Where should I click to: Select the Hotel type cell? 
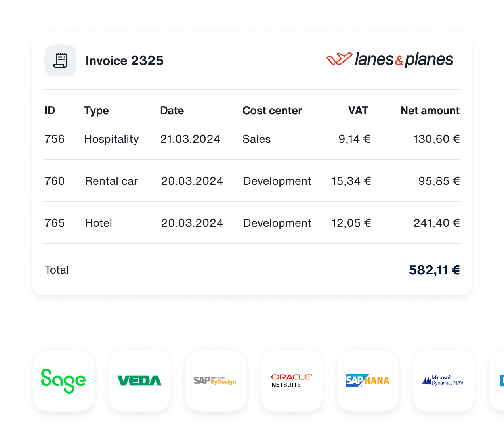[x=99, y=223]
